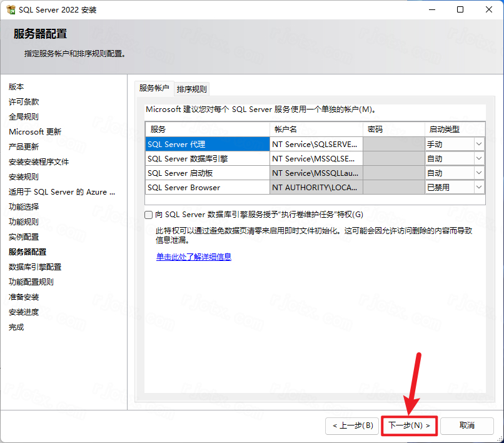Open the 单击此处了解详细信息 link
This screenshot has height=443, width=504.
[x=194, y=257]
